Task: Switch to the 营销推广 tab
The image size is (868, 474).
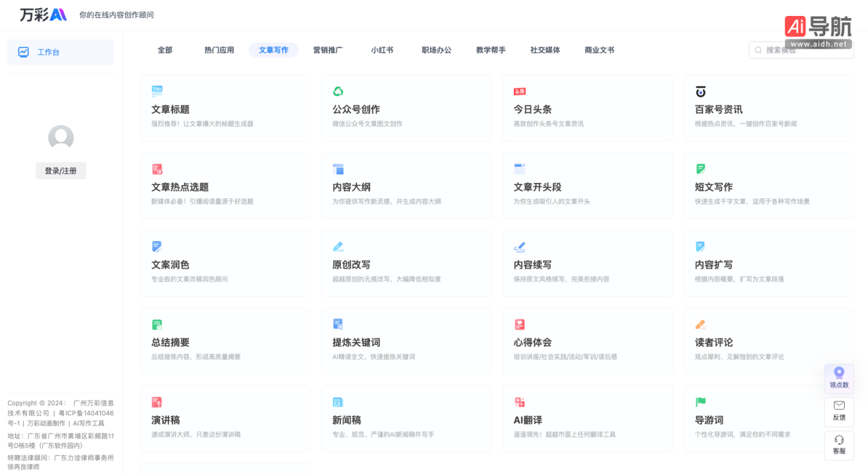Action: pos(328,50)
